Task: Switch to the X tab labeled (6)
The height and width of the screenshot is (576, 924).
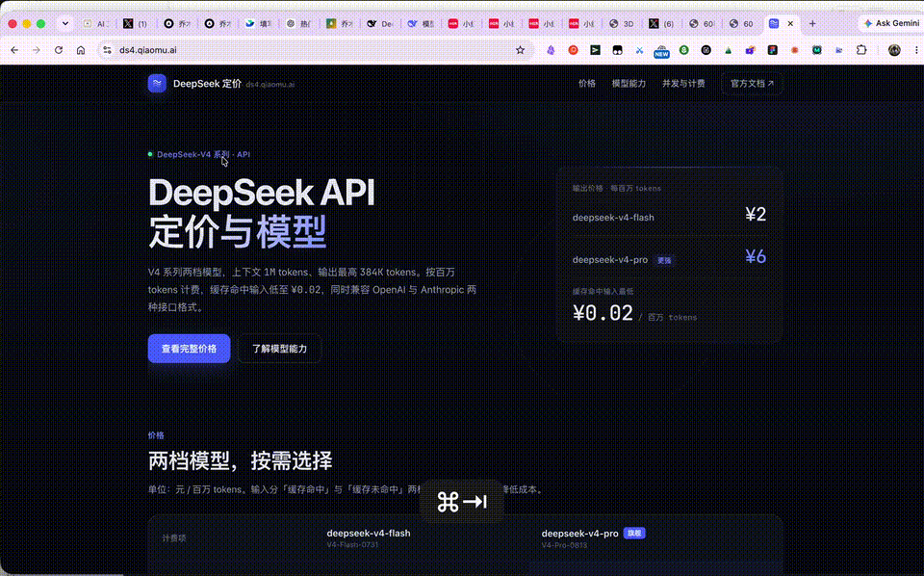Action: click(662, 23)
